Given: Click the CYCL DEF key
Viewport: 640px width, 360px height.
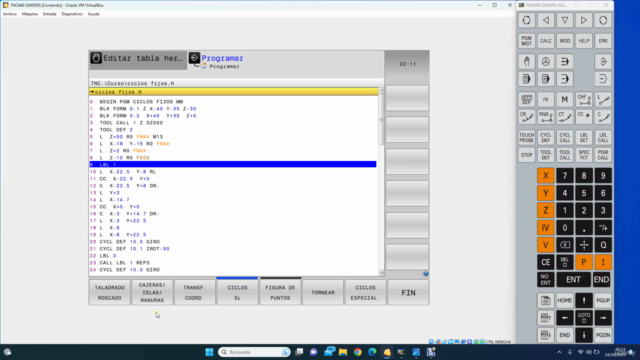Looking at the screenshot, I should [546, 138].
